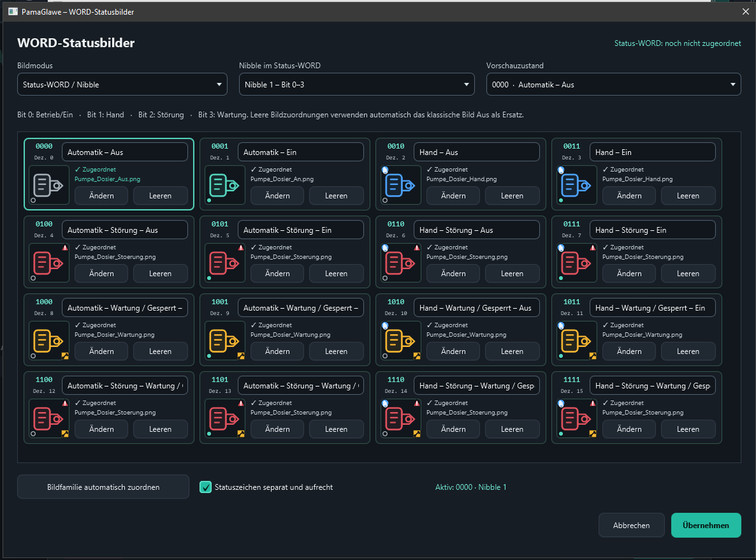
Task: Click the red pump image for state 0100
Action: (48, 263)
